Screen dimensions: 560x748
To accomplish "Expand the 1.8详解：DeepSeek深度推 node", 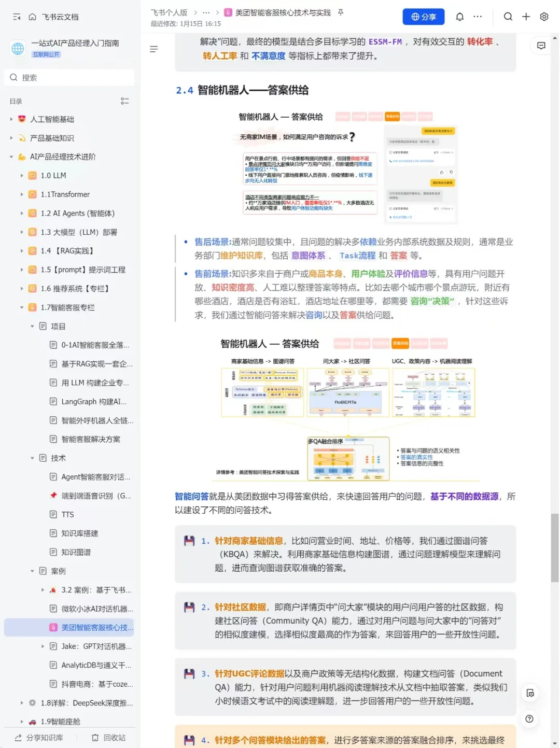I will click(22, 703).
